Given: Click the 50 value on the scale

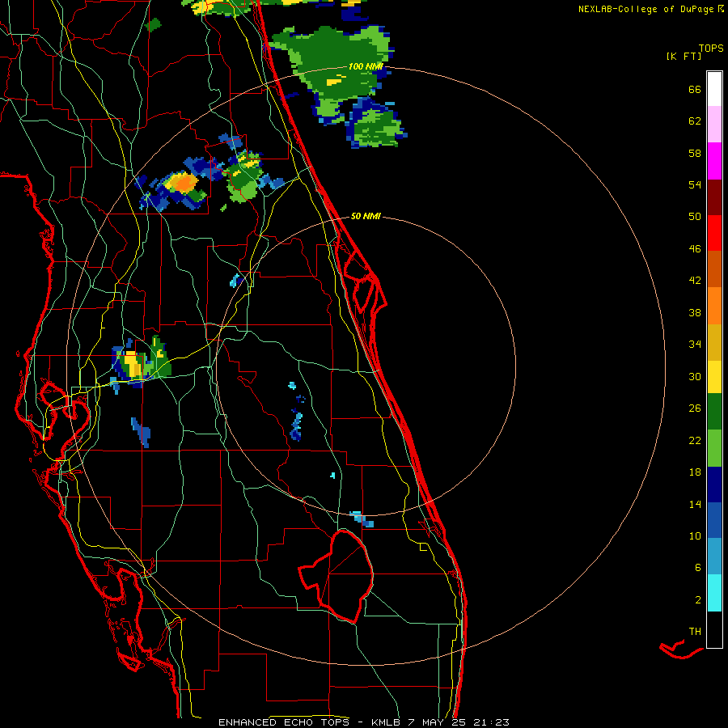Looking at the screenshot, I should 695,217.
